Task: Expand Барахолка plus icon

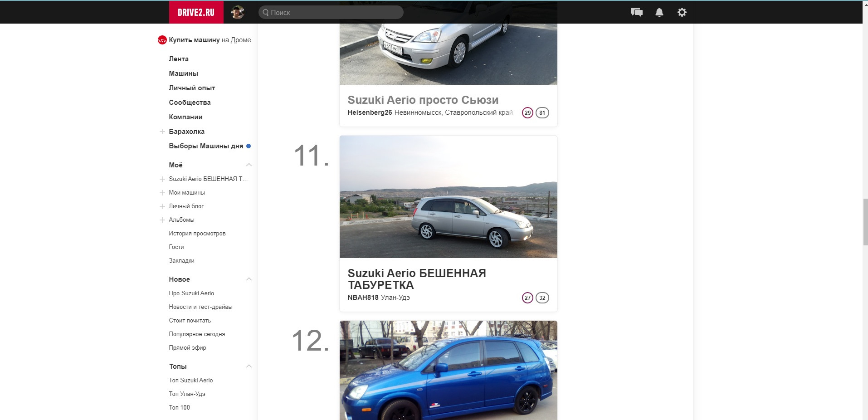Action: 162,132
